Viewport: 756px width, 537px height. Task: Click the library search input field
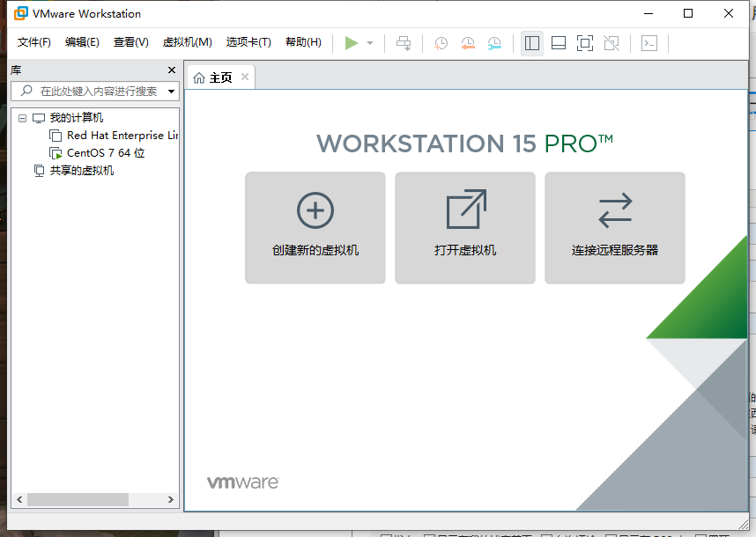[x=95, y=91]
